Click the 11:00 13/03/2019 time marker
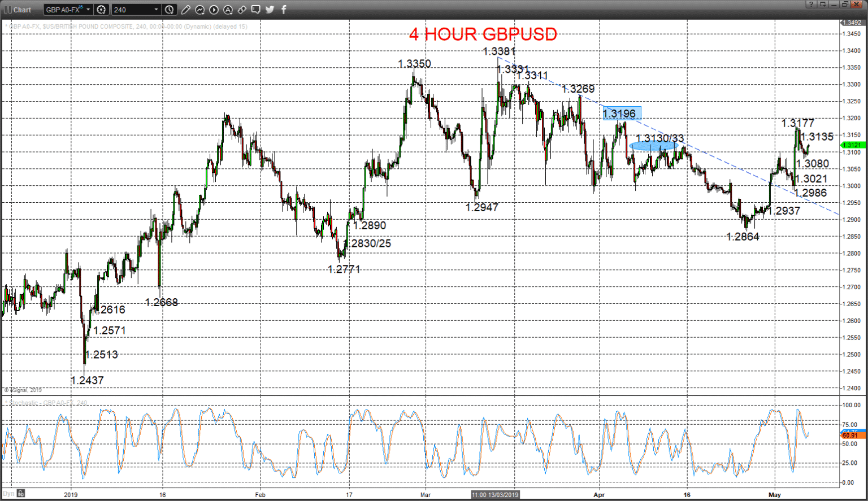The image size is (868, 501). [495, 495]
